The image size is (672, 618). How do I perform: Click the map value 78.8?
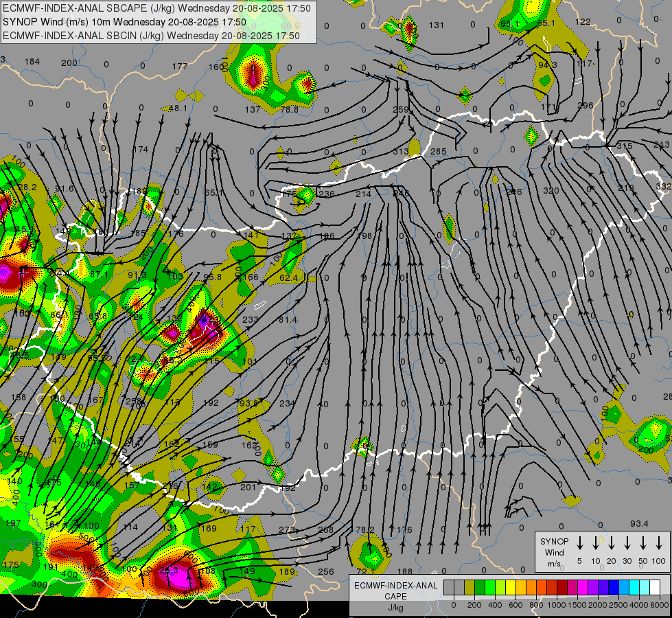click(x=289, y=109)
